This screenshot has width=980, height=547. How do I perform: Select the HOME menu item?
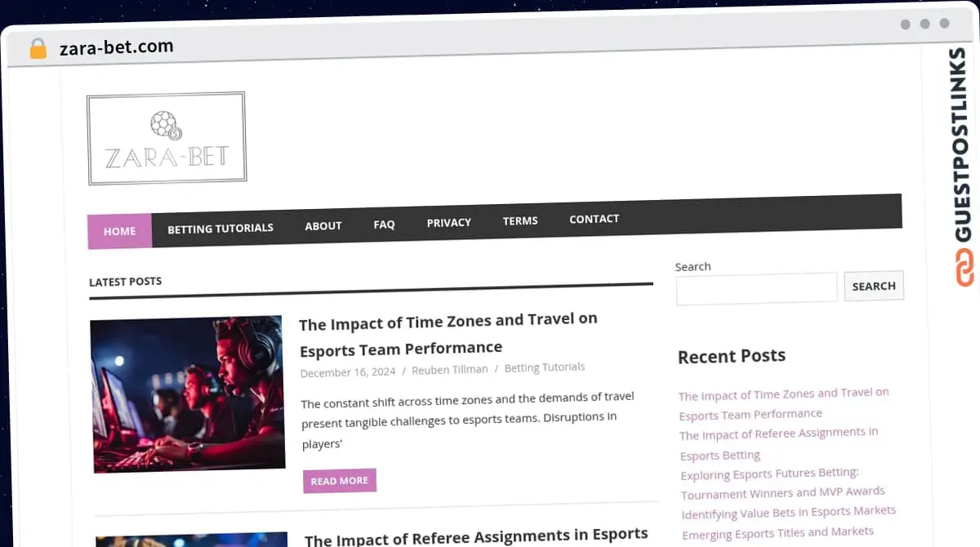click(119, 231)
